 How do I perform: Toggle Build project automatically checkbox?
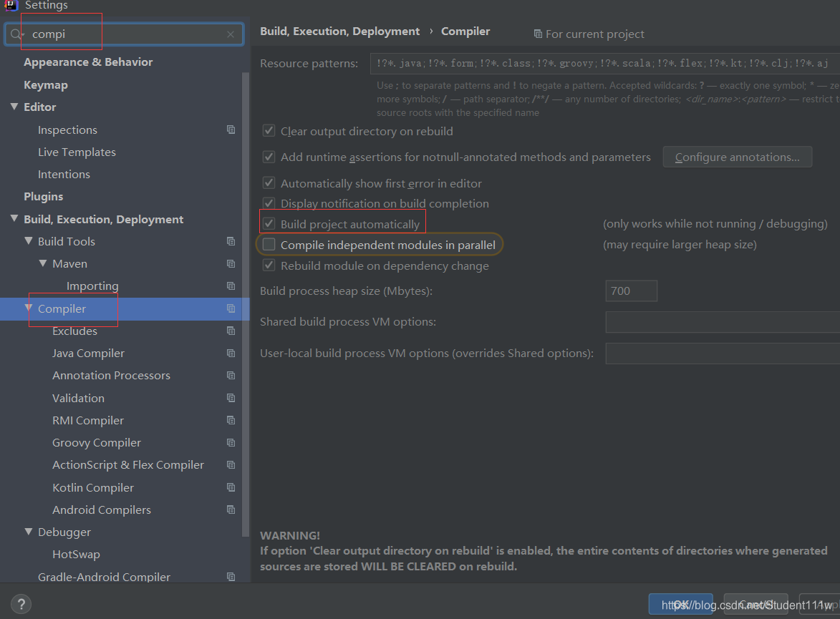269,224
